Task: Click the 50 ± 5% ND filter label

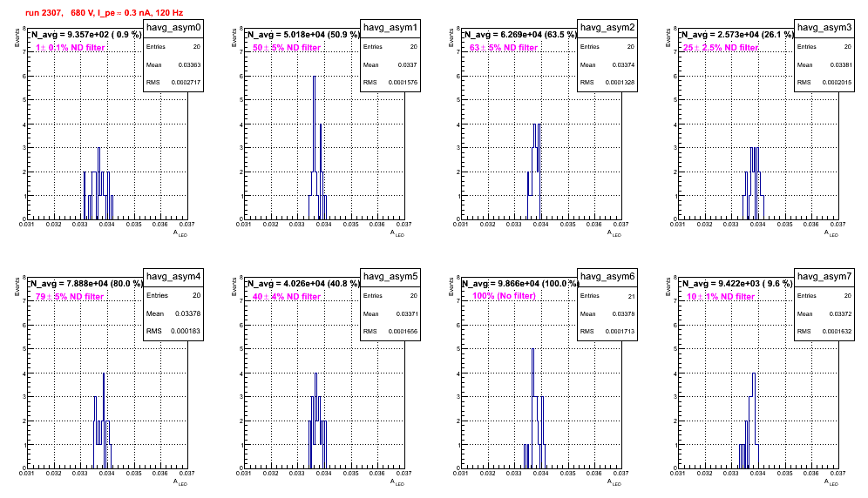Action: [x=287, y=48]
